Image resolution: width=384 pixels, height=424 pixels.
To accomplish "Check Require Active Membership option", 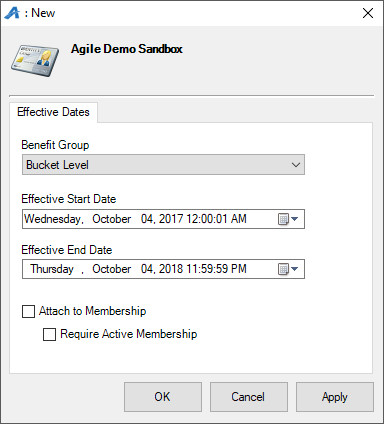I will 49,334.
